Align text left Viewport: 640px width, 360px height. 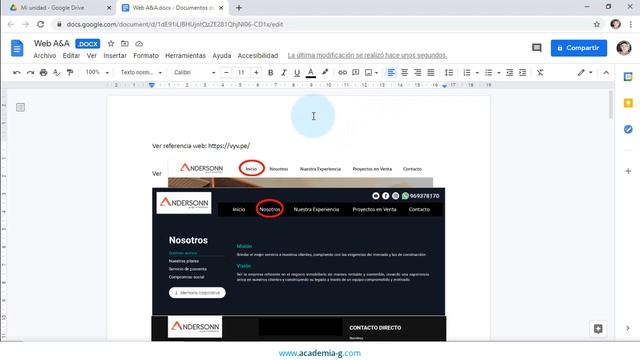pos(391,73)
